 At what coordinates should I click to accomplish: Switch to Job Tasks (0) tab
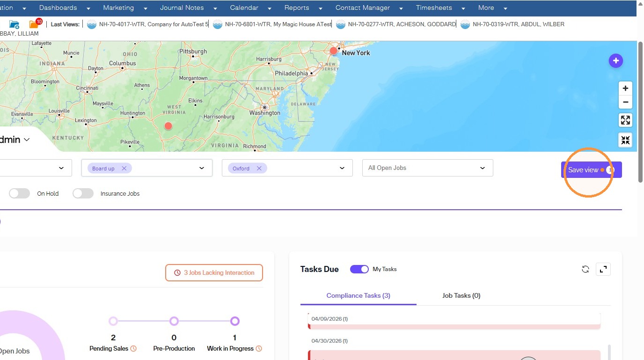[461, 295]
